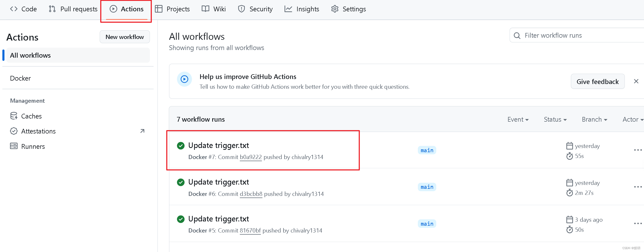Click calendar icon beside 3 days ago
Viewport: 644px width, 252px height.
click(x=569, y=219)
